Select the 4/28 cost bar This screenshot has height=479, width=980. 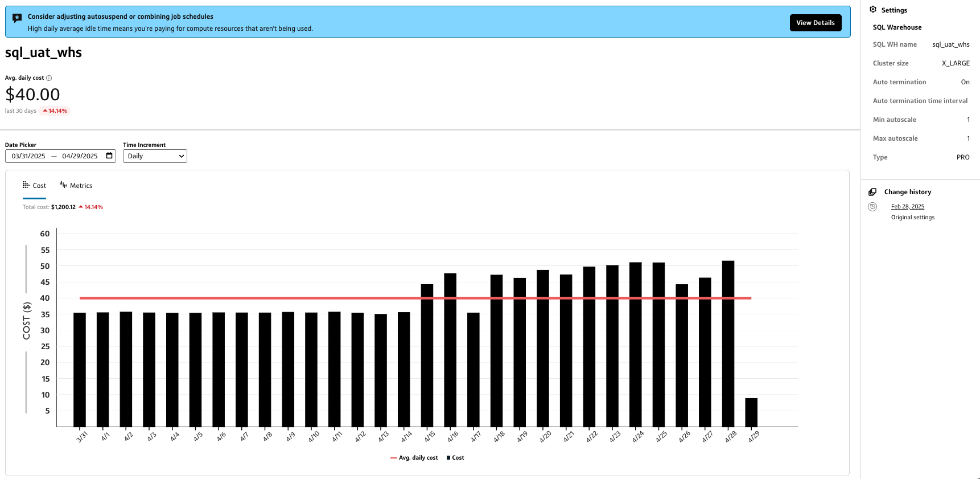[x=728, y=344]
